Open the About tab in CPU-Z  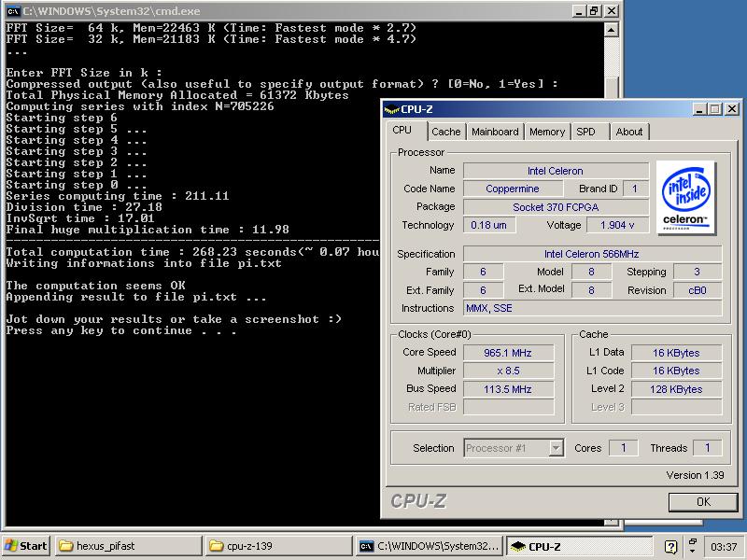click(x=628, y=132)
